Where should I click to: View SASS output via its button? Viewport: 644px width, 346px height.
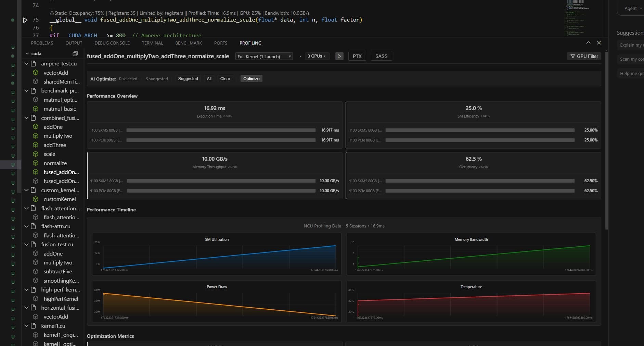(381, 56)
